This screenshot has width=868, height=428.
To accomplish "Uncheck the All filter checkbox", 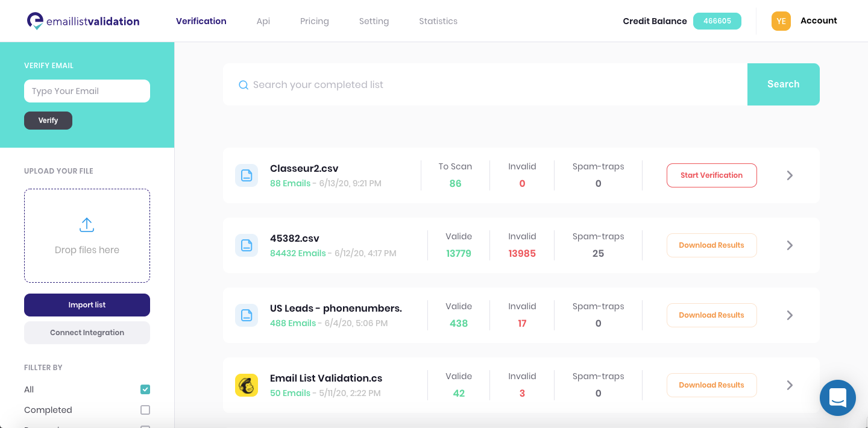I will pos(145,389).
